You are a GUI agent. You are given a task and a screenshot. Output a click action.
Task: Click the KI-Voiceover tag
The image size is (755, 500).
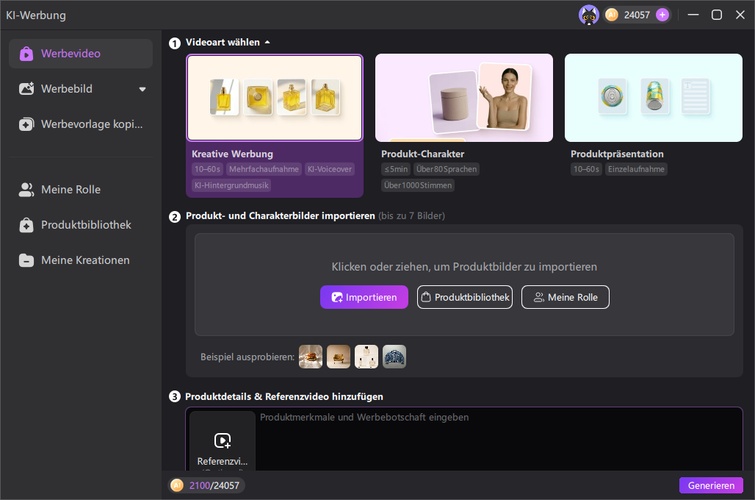click(x=330, y=169)
